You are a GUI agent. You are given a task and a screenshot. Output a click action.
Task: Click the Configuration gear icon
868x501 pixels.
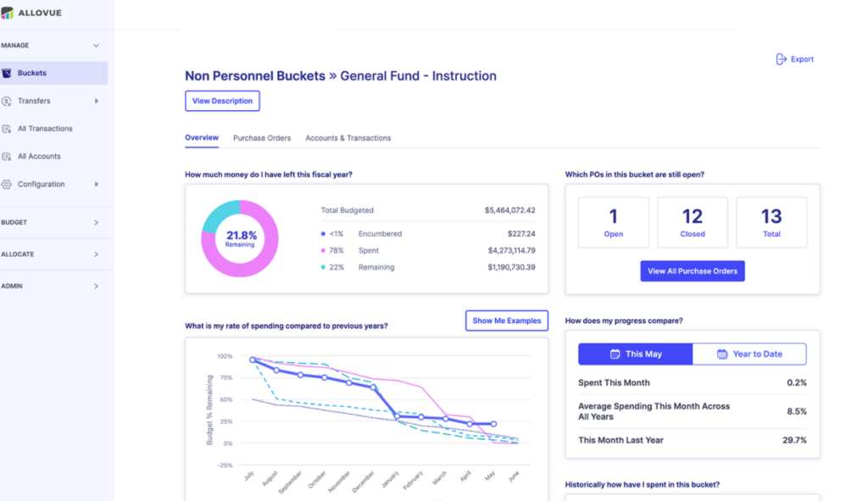point(7,184)
